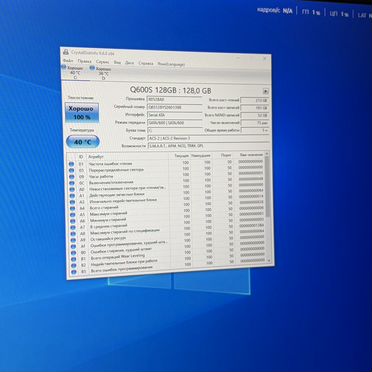Viewport: 372px width, 372px height.
Task: Click the total host writes value field
Action: [x=255, y=108]
